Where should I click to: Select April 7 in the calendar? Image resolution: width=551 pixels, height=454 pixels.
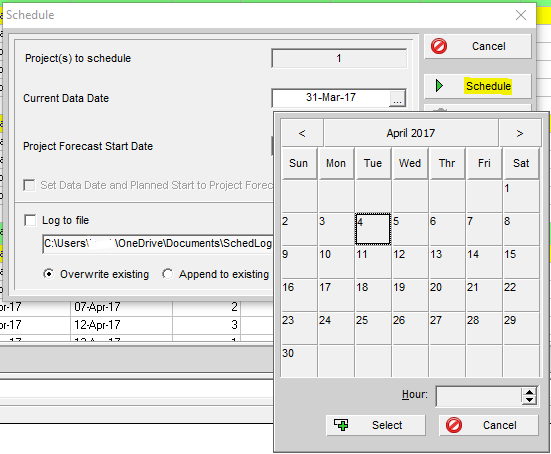(x=484, y=229)
